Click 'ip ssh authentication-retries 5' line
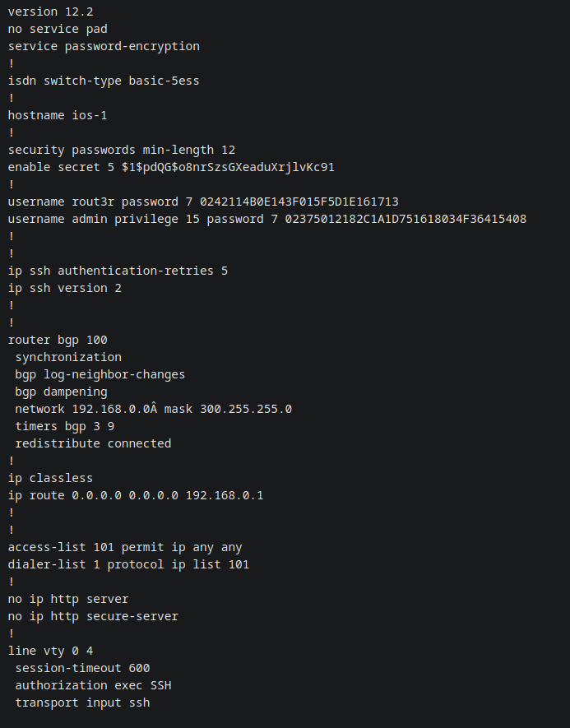 (118, 271)
